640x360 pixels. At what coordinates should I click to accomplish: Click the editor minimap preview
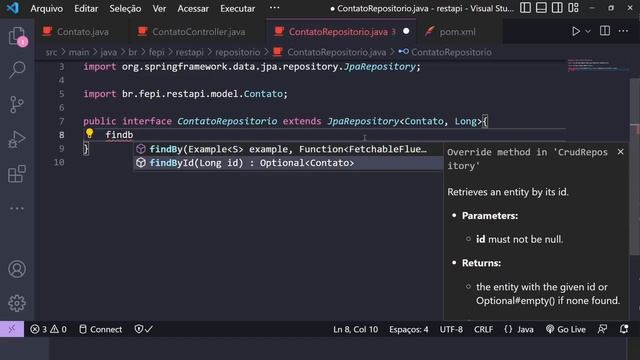click(597, 66)
